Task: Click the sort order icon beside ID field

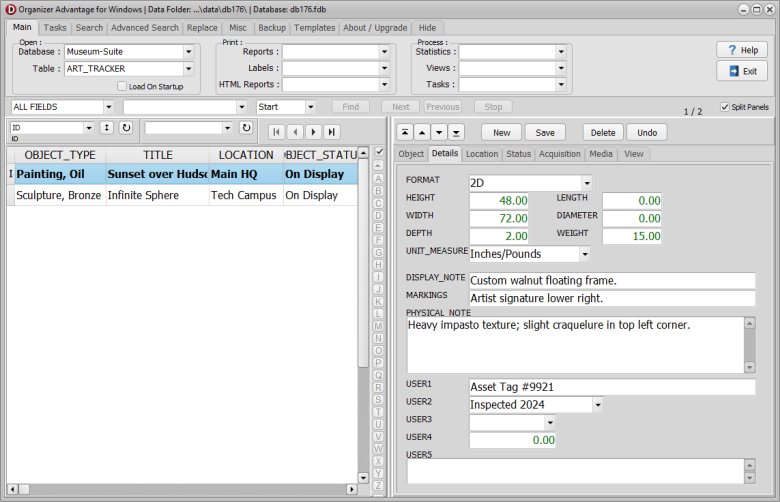Action: click(x=107, y=128)
